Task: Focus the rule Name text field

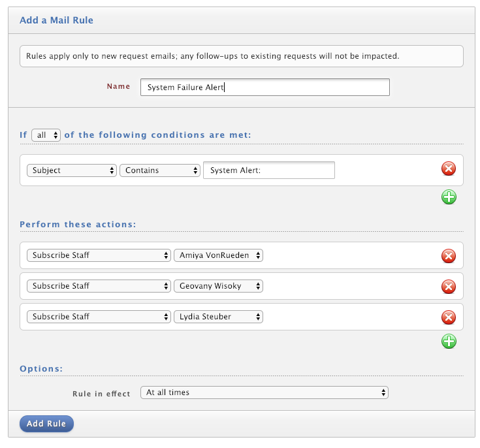Action: (264, 88)
